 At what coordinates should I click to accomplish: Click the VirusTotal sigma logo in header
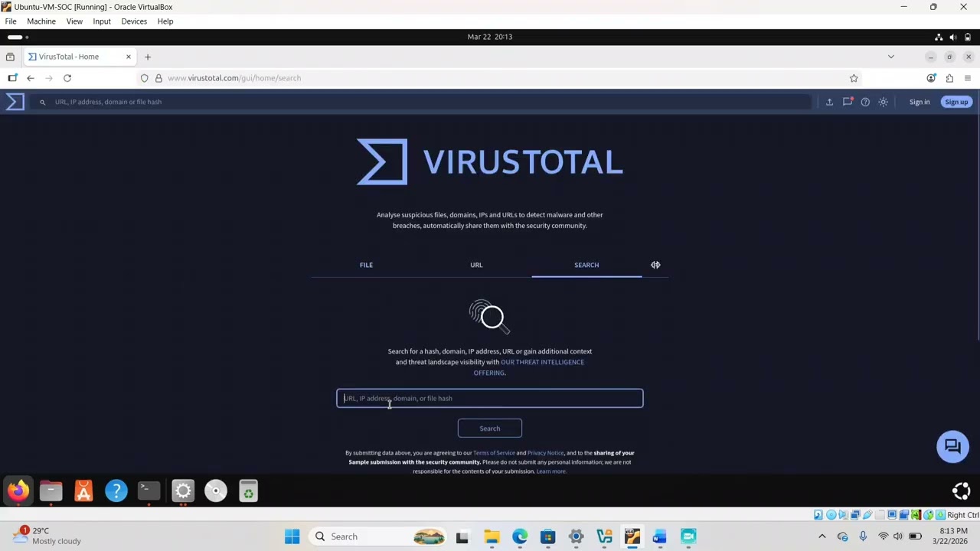tap(15, 102)
